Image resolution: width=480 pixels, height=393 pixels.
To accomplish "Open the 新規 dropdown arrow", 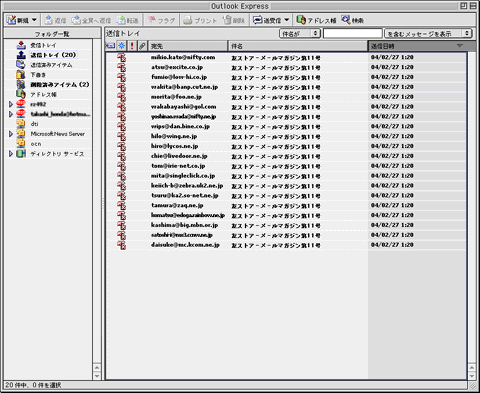I will tap(34, 20).
